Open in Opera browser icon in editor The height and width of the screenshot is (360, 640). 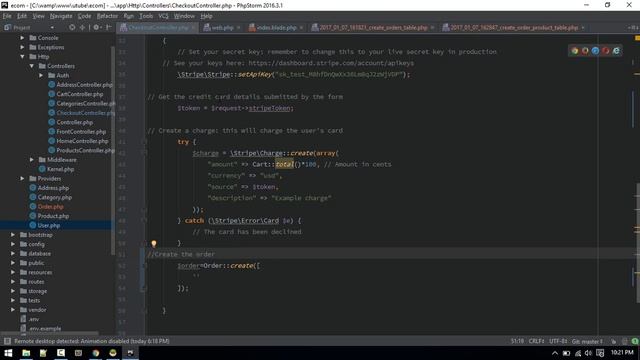606,51
